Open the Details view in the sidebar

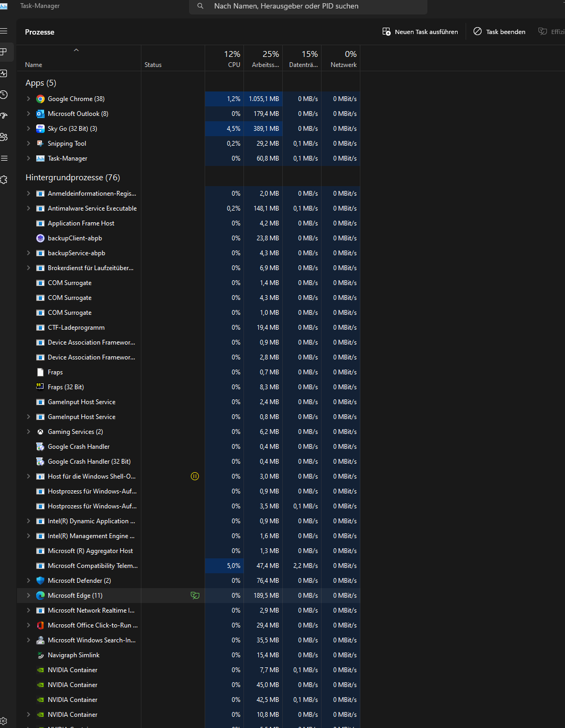click(4, 158)
